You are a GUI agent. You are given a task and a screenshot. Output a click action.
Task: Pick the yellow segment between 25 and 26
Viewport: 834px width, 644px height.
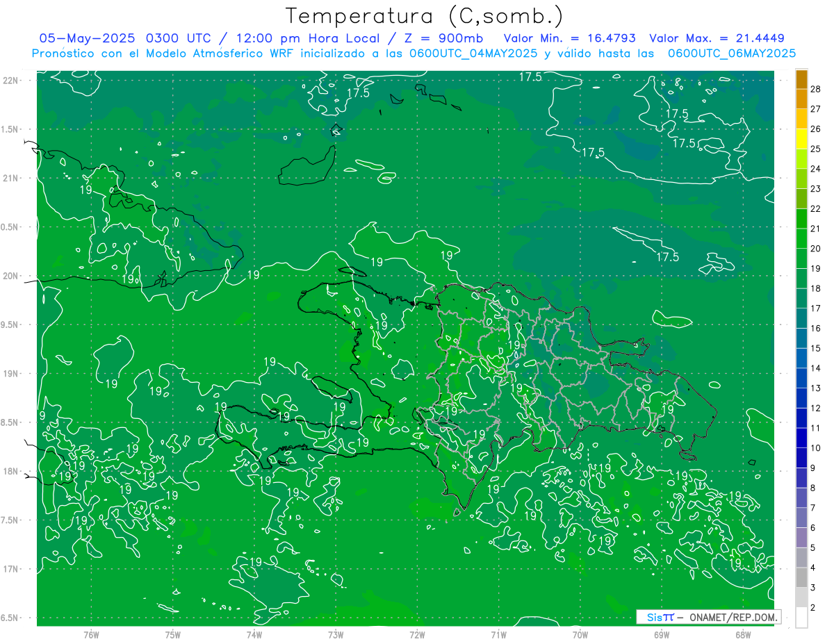pyautogui.click(x=801, y=139)
